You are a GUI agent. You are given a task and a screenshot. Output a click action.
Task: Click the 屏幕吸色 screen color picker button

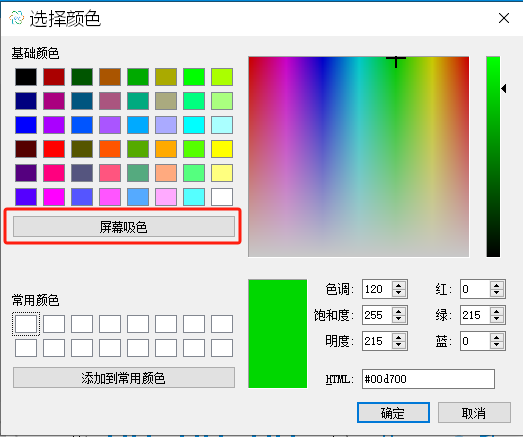(x=124, y=227)
